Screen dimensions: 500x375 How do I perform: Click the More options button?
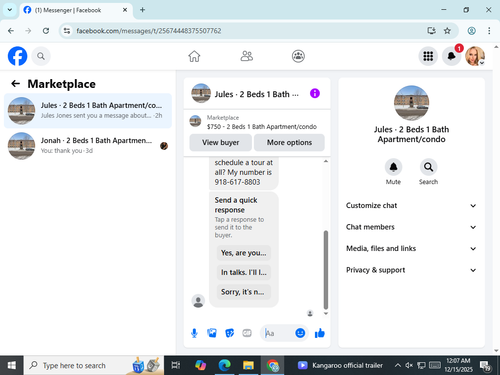click(289, 143)
